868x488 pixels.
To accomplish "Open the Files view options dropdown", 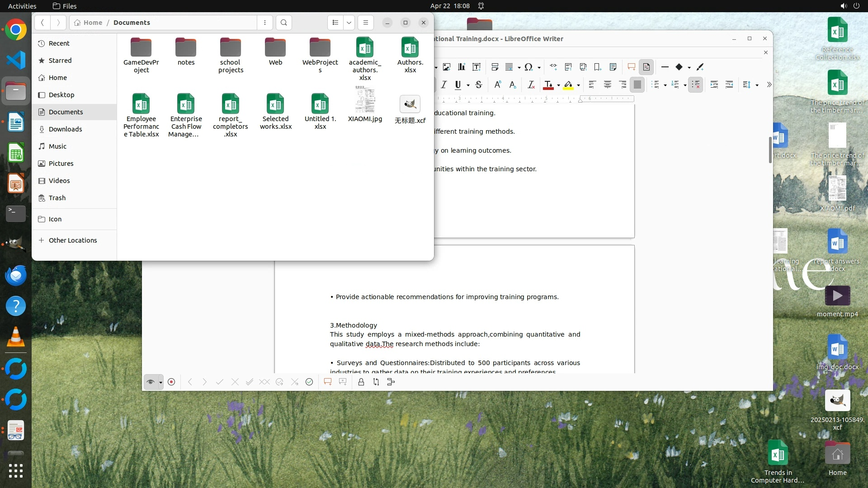I will (349, 23).
